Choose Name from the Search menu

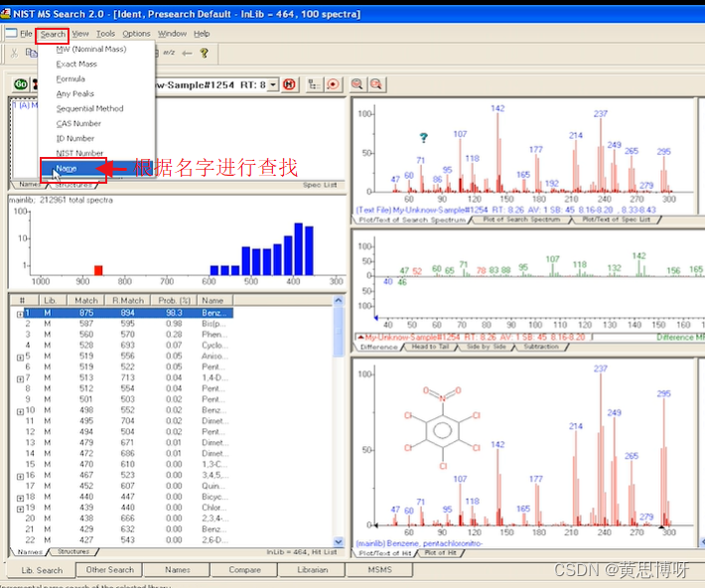[x=96, y=168]
